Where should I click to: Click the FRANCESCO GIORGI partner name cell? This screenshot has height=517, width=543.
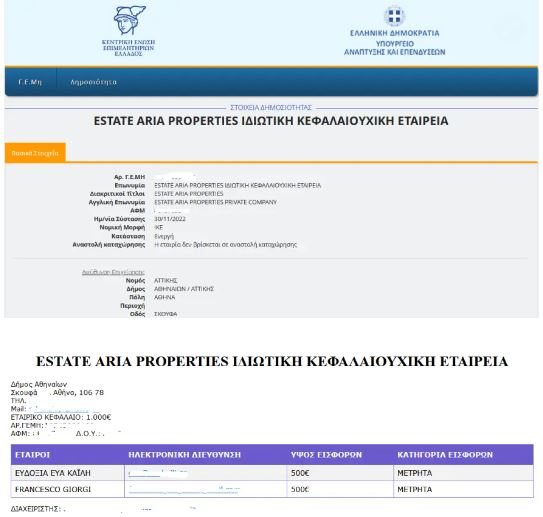[68, 489]
